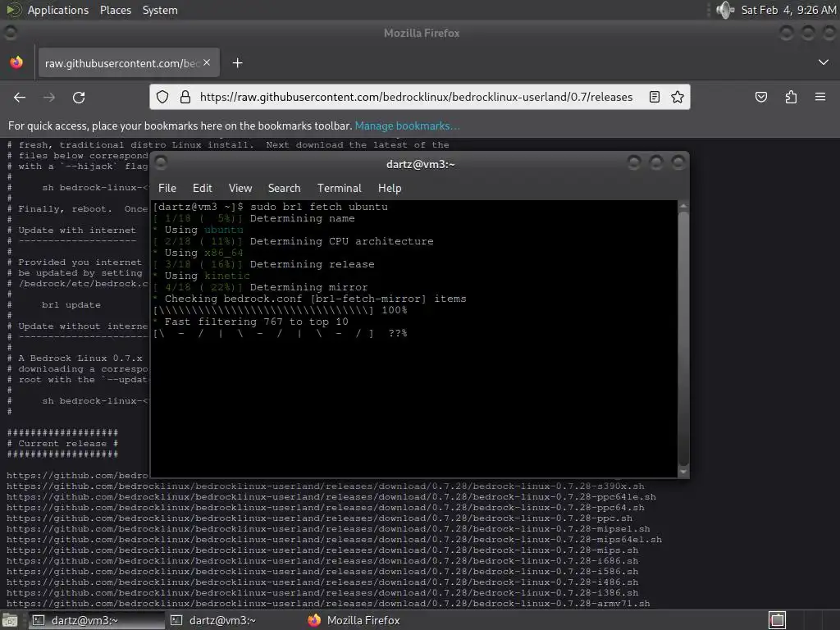Click the bedrock-linux-0.7.28-mips.sh URL line
Image resolution: width=840 pixels, height=630 pixels.
[x=322, y=550]
